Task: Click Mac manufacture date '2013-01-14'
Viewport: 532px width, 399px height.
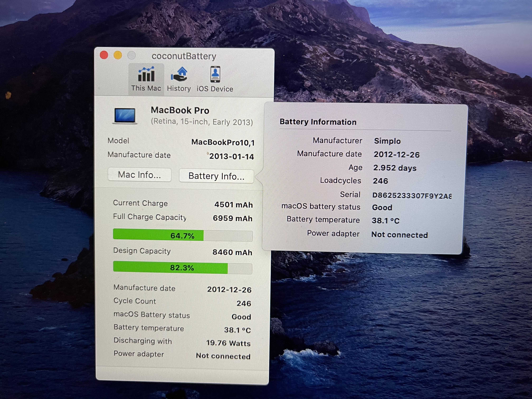Action: pyautogui.click(x=232, y=156)
